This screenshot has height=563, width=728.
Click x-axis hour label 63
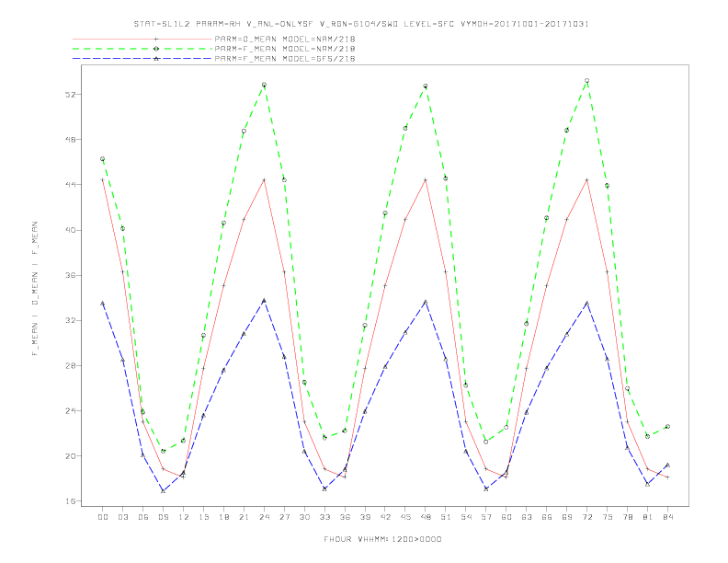pos(527,517)
